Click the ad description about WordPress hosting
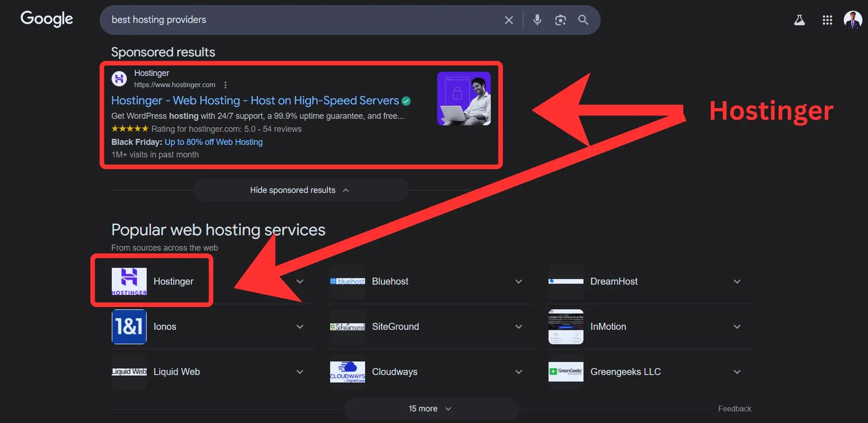Screen dimensions: 868x423 coord(258,116)
